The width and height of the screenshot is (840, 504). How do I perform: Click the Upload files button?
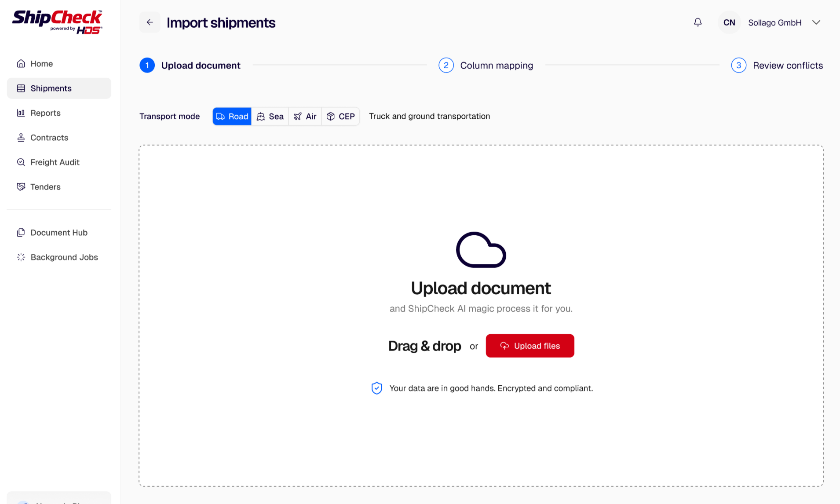tap(530, 346)
